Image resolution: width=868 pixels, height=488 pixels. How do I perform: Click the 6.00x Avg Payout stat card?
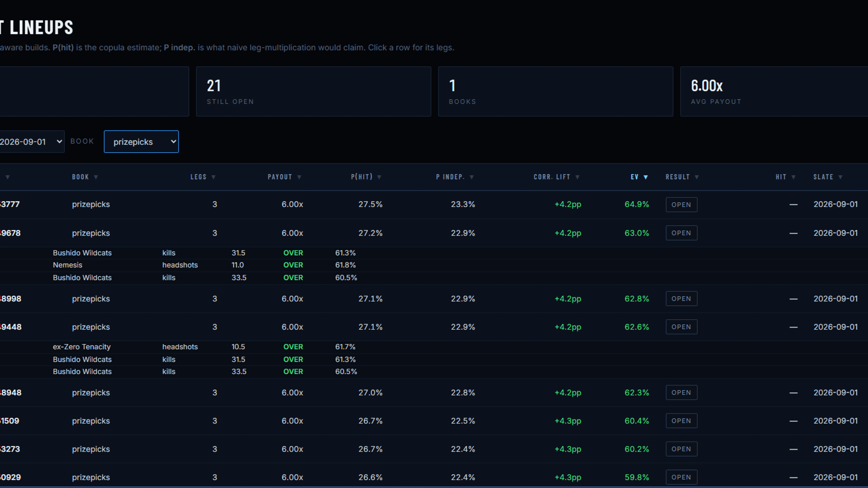point(774,91)
